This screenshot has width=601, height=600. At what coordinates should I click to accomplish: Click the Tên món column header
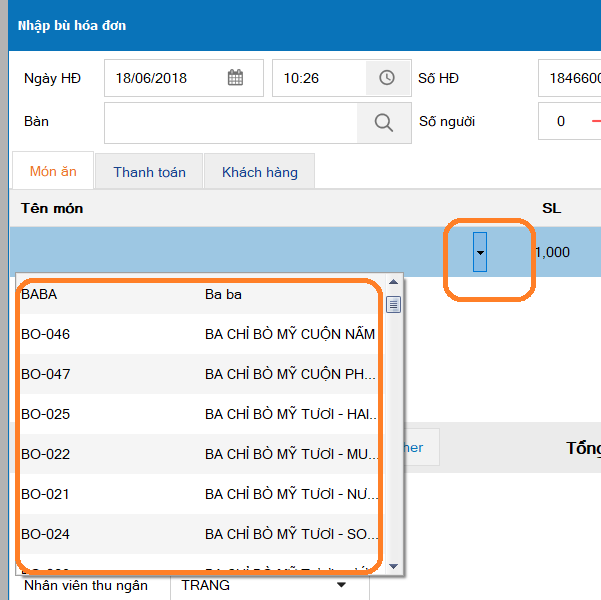52,208
